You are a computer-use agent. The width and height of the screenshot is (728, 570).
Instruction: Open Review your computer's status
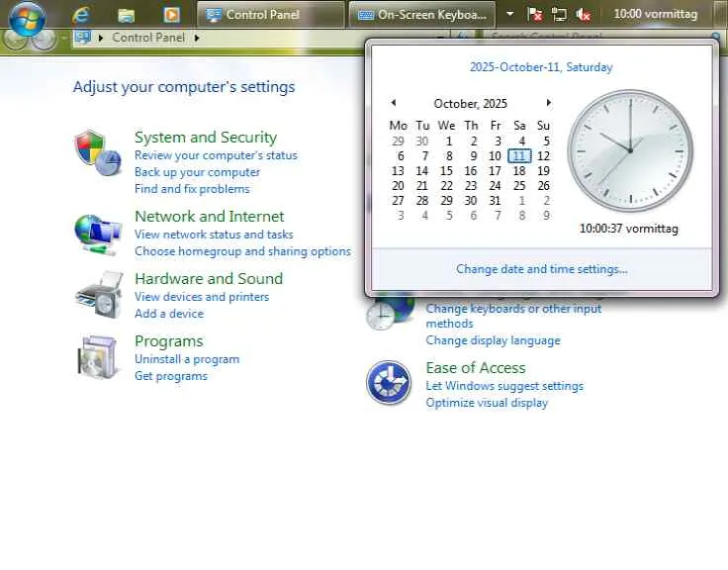(216, 155)
